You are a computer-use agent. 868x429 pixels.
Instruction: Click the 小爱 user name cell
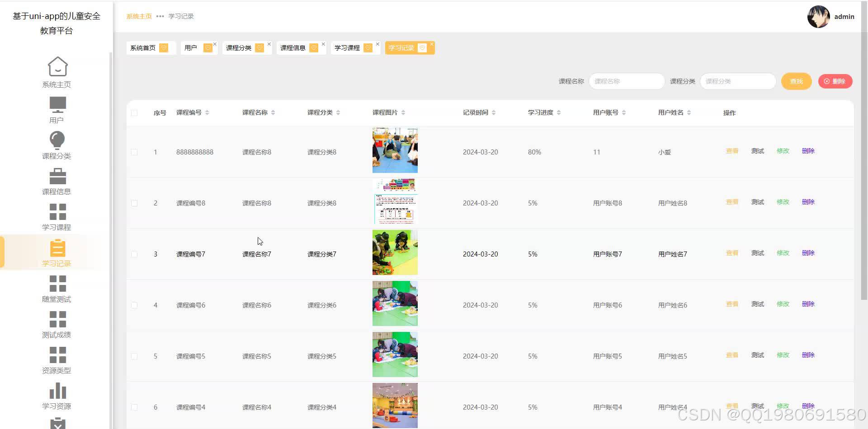tap(665, 152)
